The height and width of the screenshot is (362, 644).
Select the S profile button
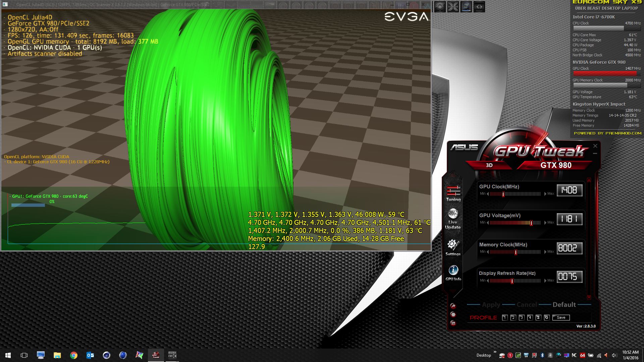click(538, 317)
